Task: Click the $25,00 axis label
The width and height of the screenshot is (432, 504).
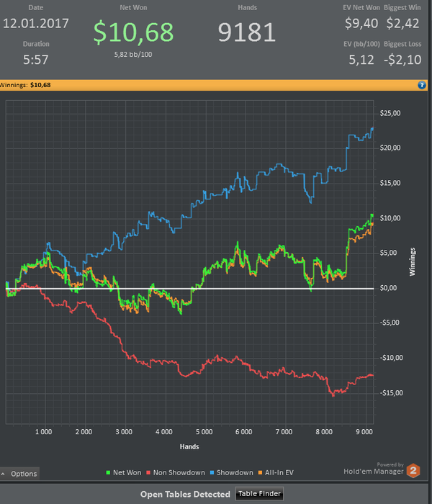Action: (x=390, y=113)
